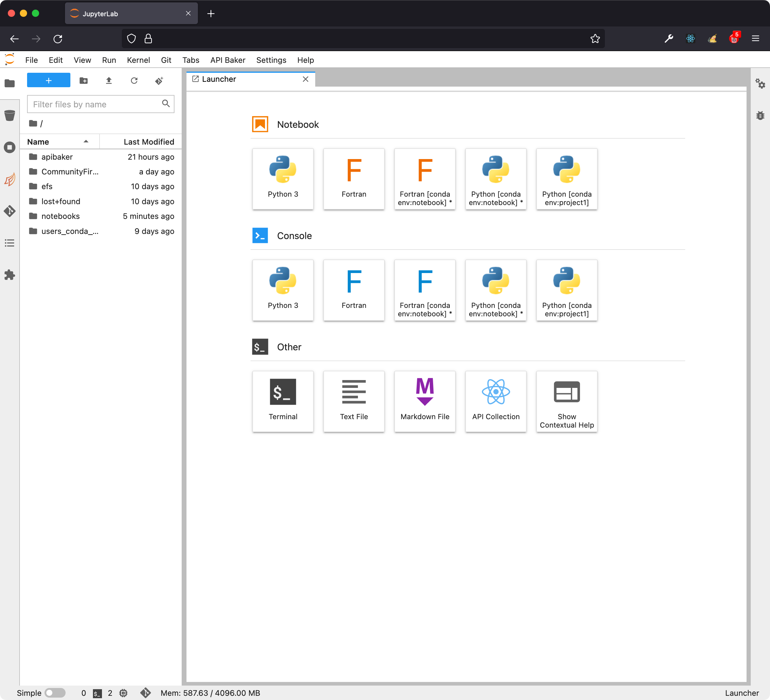Open the browser hamburger menu
Viewport: 770px width, 700px height.
[755, 38]
